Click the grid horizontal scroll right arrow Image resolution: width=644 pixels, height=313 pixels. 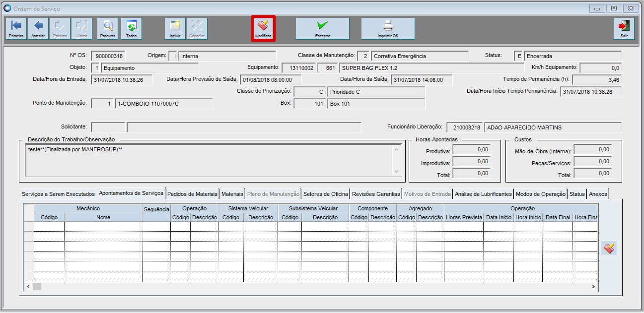coord(593,286)
